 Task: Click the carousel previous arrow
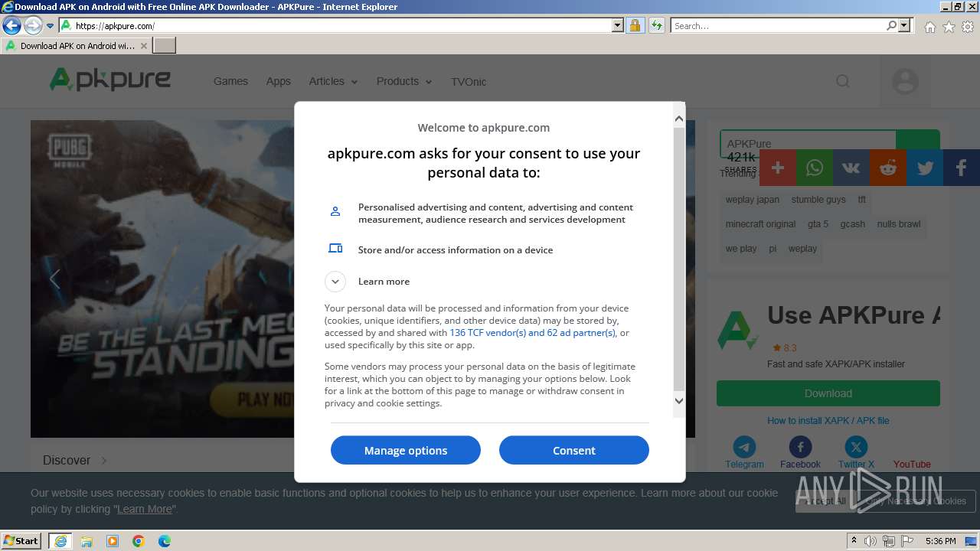[x=54, y=279]
